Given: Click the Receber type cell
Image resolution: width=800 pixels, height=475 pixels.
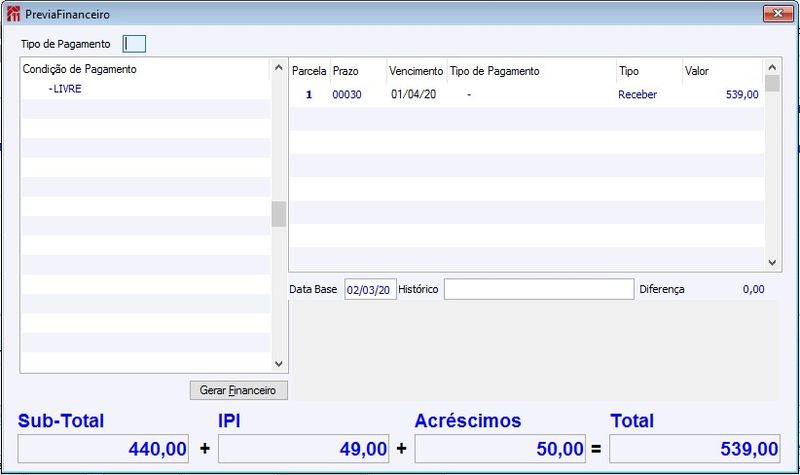Looking at the screenshot, I should [638, 94].
